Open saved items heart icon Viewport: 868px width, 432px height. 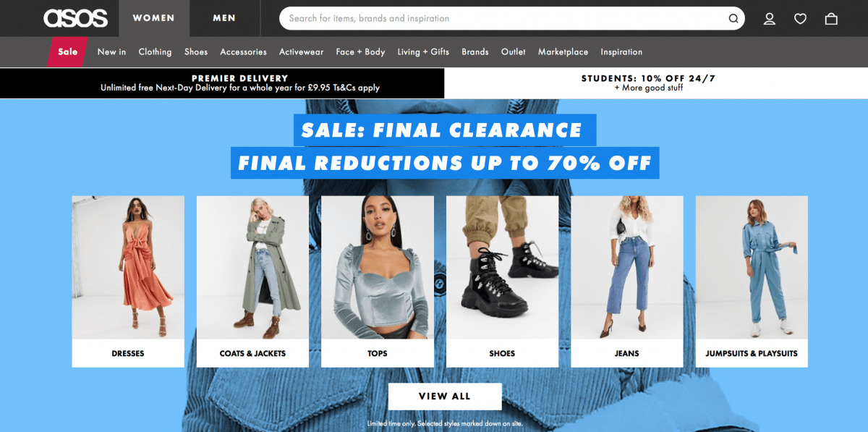tap(800, 19)
